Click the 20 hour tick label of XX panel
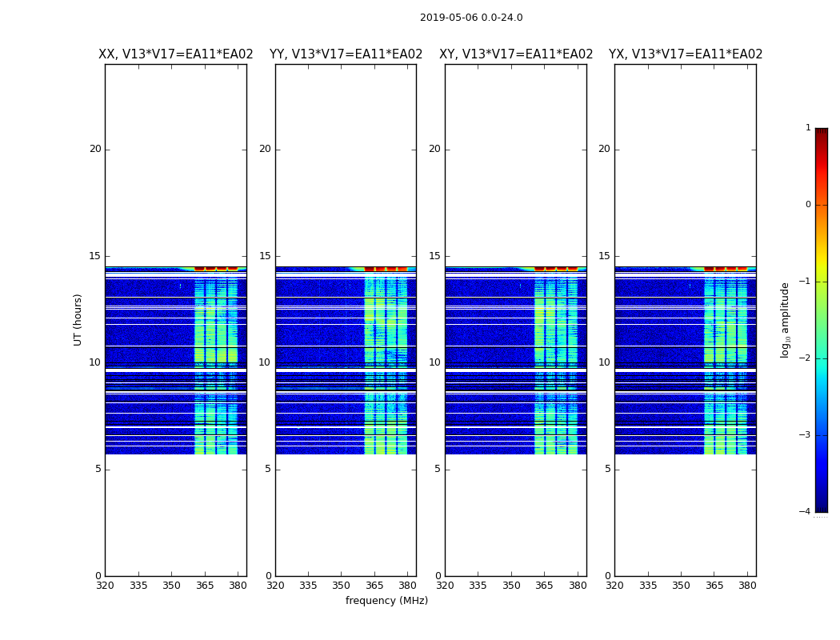 [95, 149]
